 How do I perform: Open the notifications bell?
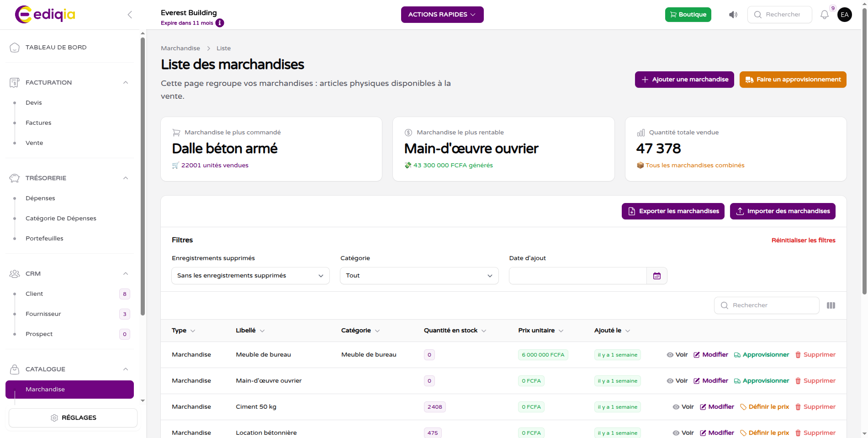click(x=825, y=15)
